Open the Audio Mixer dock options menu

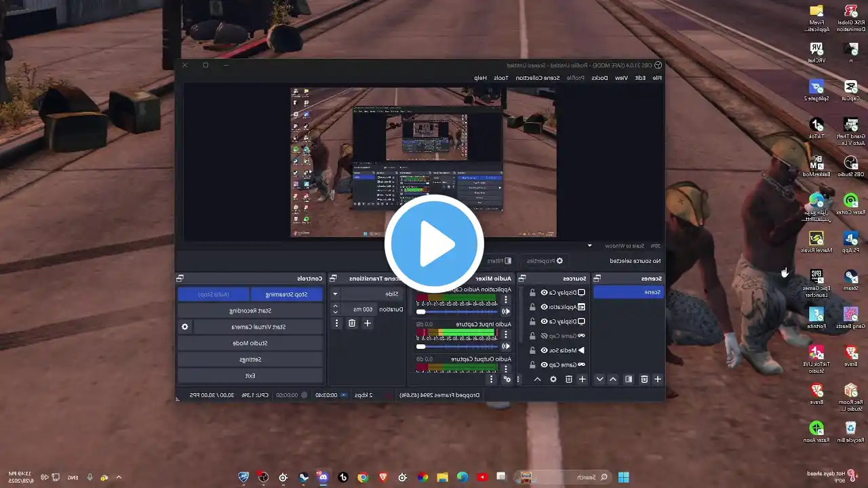click(492, 379)
